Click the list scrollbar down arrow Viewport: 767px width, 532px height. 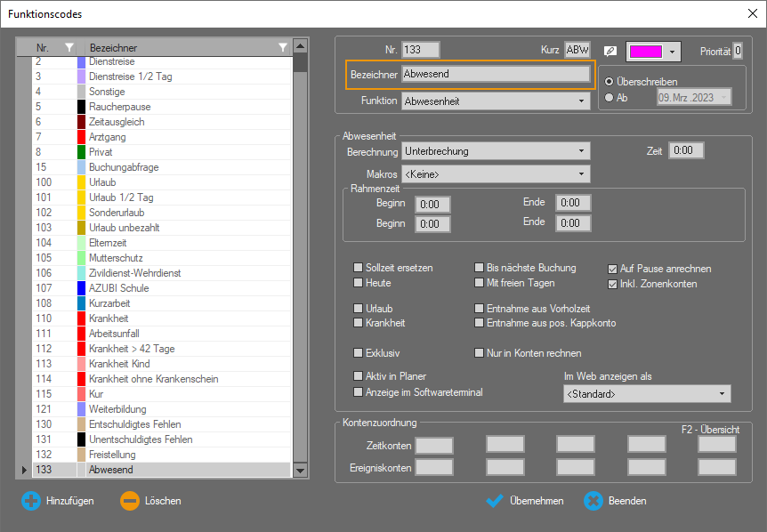[300, 470]
